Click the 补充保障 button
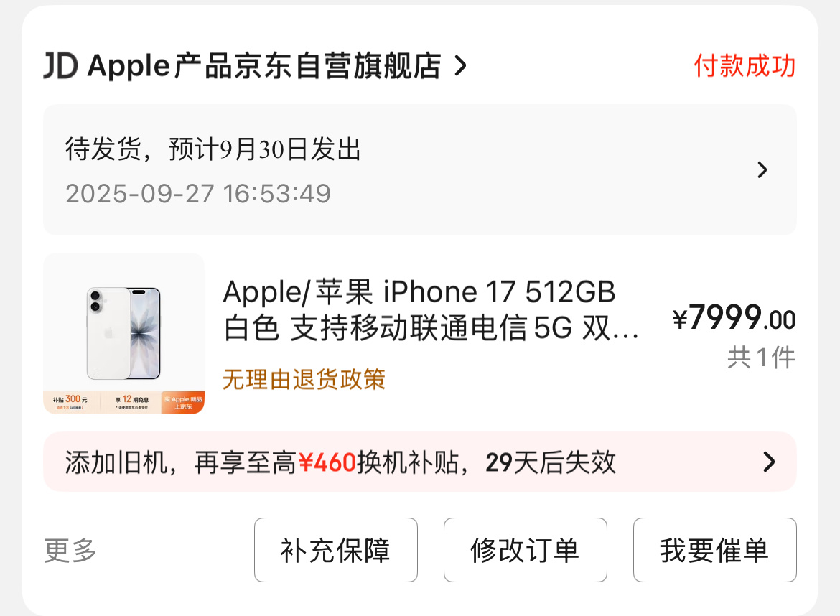The image size is (840, 616). [x=336, y=550]
